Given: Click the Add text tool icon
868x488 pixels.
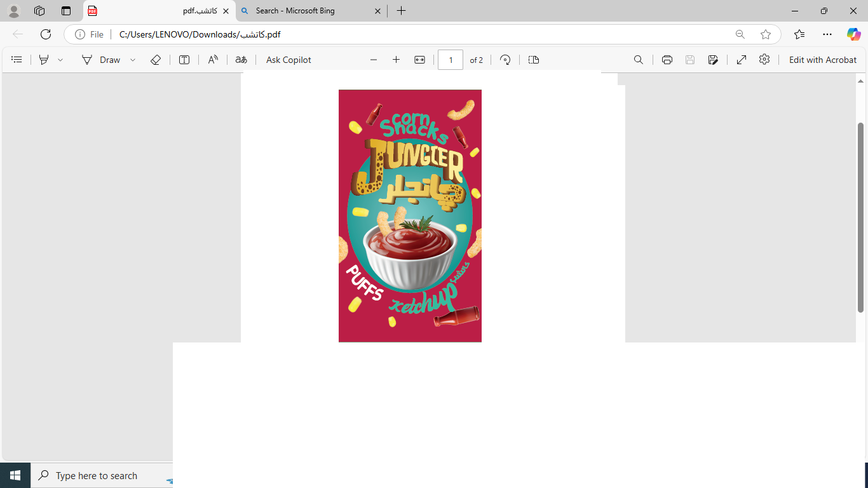Looking at the screenshot, I should (184, 60).
